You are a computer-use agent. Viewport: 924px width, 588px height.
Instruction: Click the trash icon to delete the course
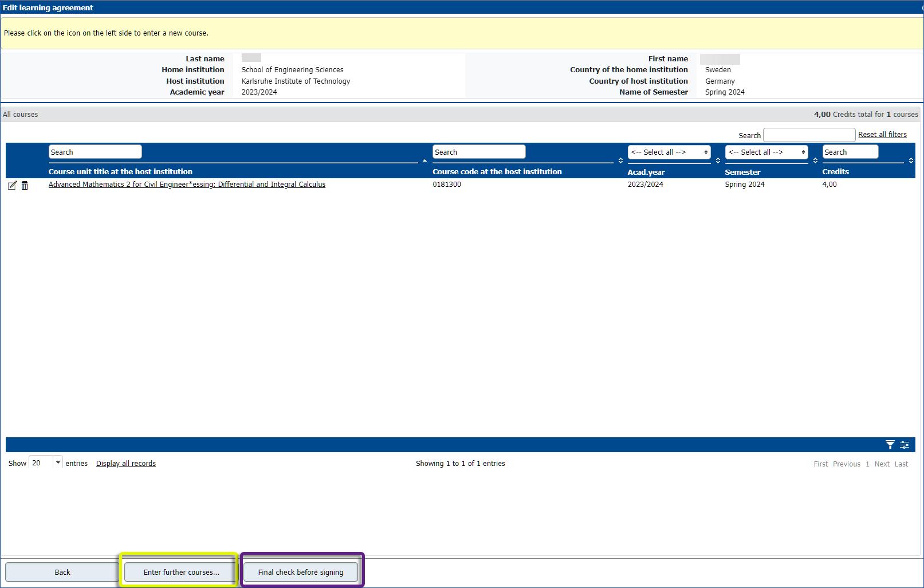coord(25,185)
